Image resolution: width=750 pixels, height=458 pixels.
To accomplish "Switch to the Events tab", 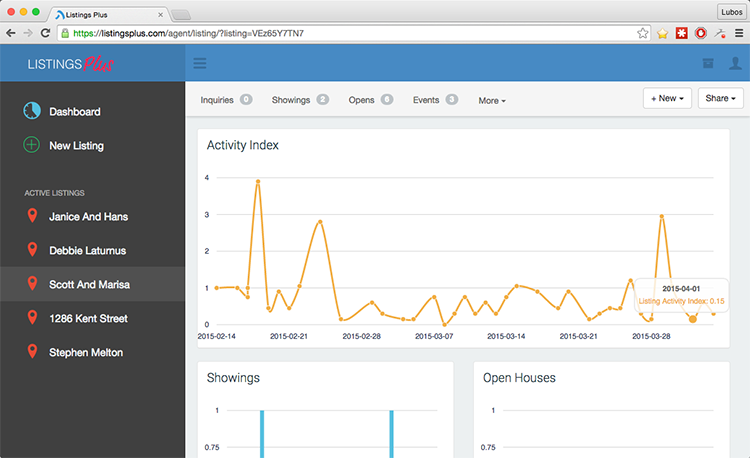I will (435, 100).
